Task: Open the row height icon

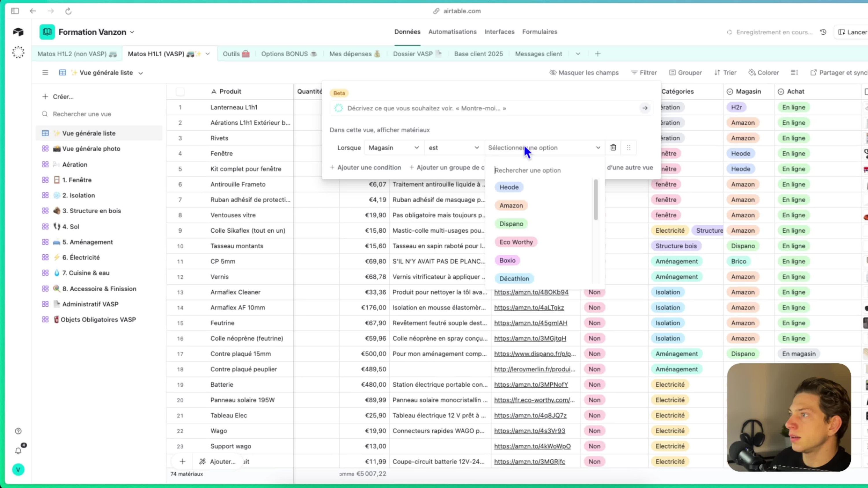Action: pyautogui.click(x=794, y=72)
